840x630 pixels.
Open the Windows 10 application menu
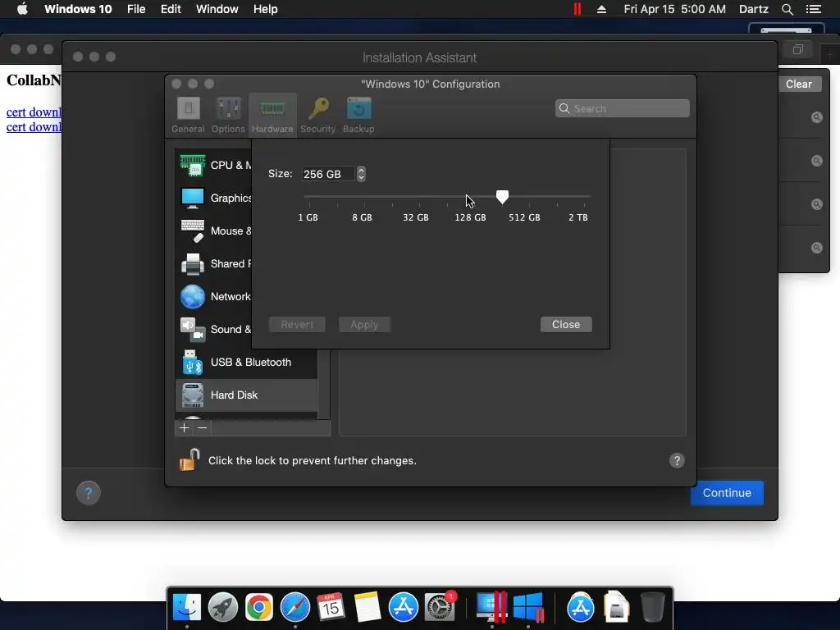pyautogui.click(x=78, y=9)
